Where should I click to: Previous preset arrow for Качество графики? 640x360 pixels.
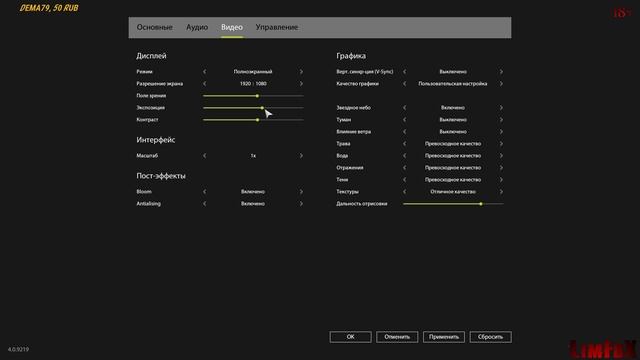[404, 84]
